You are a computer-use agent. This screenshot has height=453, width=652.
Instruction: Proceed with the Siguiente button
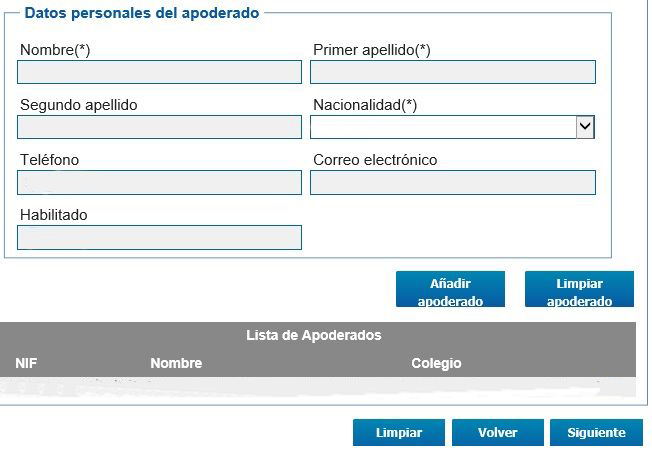click(596, 433)
